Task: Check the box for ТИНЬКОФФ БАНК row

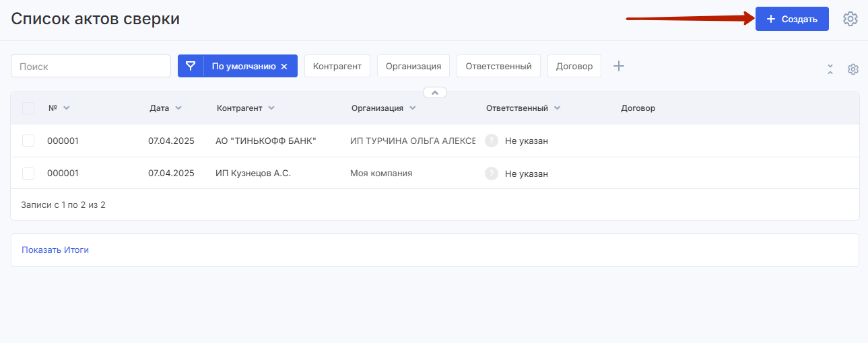Action: (x=28, y=141)
